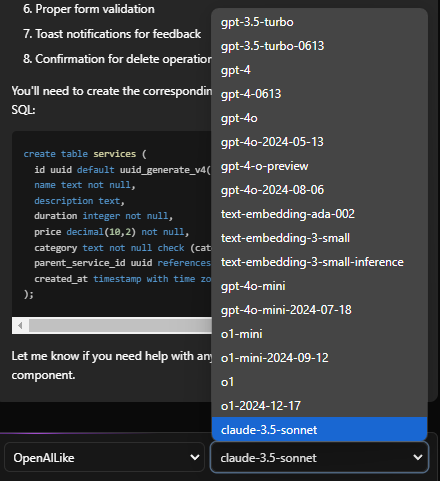Select the plain gpt-4o-mini option
Screen dimensions: 440x481
point(319,286)
